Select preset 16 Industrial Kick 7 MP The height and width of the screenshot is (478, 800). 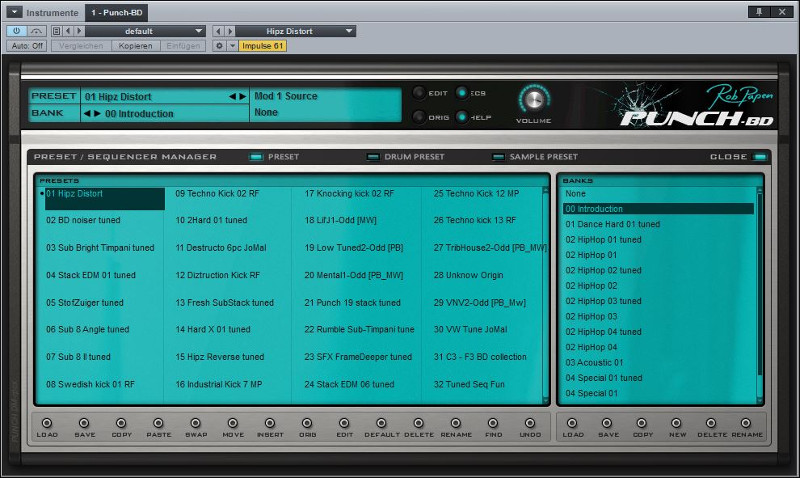219,384
